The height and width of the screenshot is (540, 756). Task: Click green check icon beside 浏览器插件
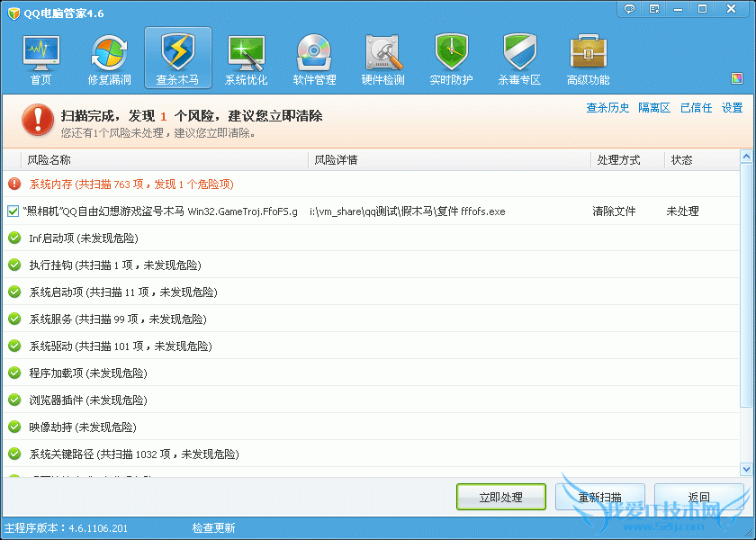14,400
